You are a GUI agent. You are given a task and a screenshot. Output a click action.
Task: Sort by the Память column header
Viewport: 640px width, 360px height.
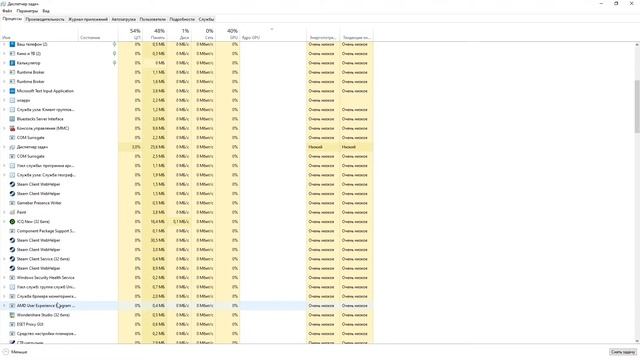[x=155, y=34]
